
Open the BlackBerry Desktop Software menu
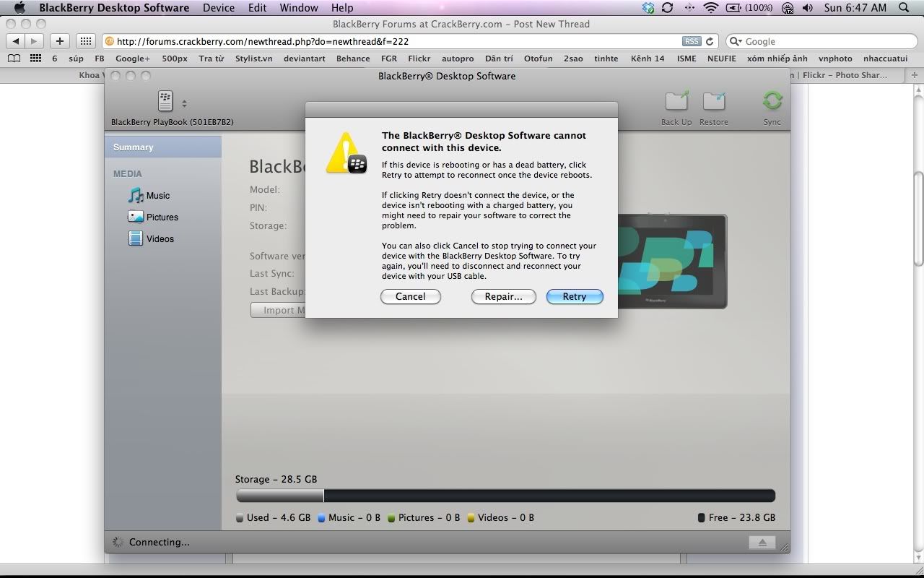point(114,8)
